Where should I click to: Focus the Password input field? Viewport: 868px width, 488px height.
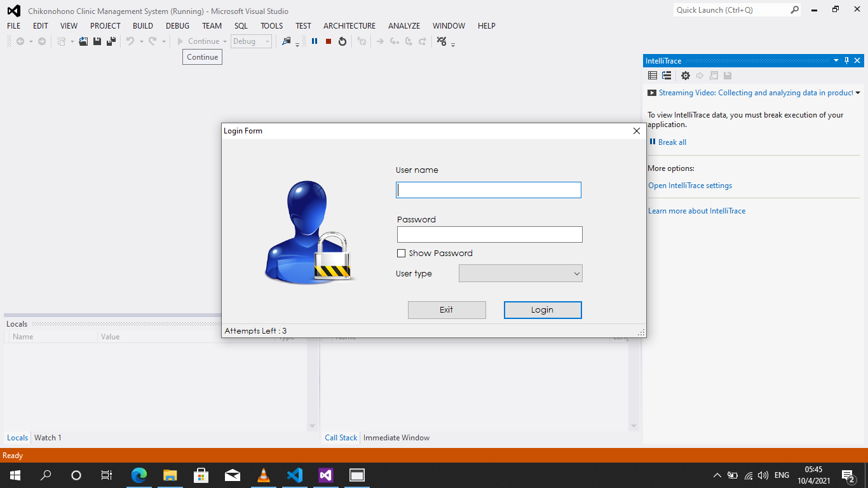pos(490,234)
